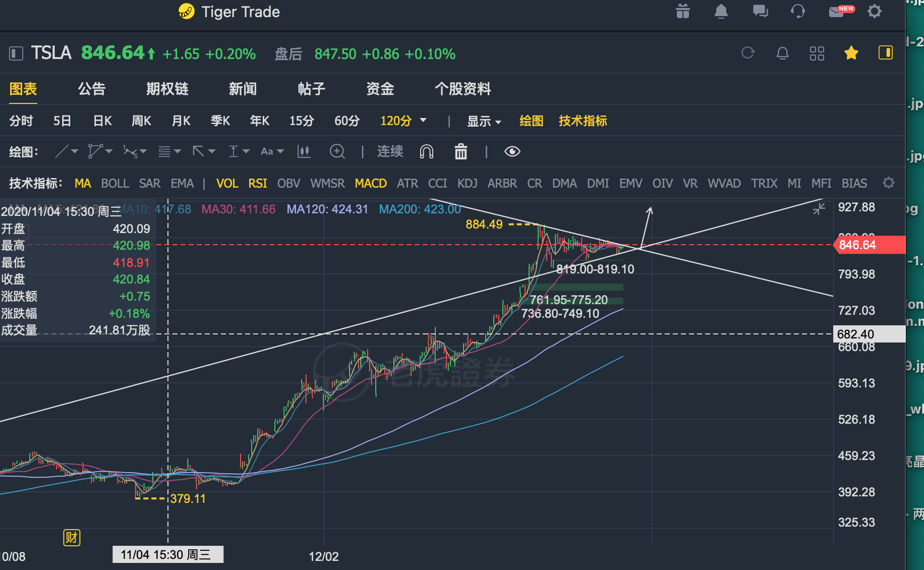Select the zoom-in magnifier tool
Image resolution: width=924 pixels, height=570 pixels.
[337, 151]
